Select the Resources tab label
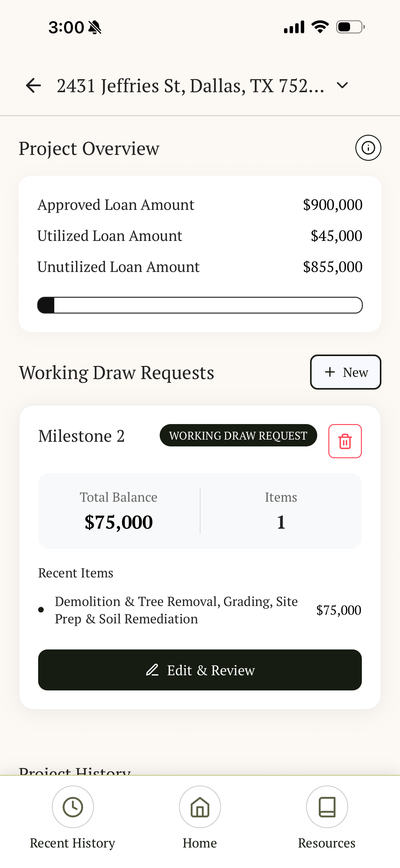 pyautogui.click(x=327, y=843)
